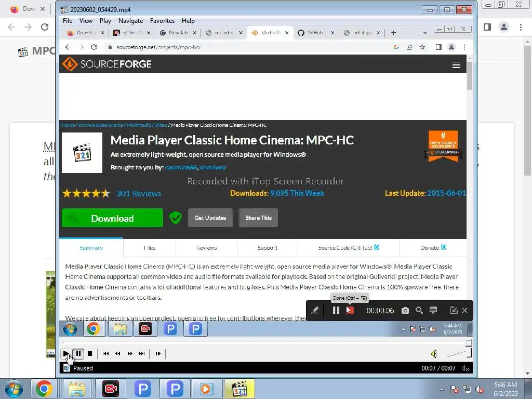Open the File menu in MPC-HC
The width and height of the screenshot is (532, 399).
click(x=68, y=21)
